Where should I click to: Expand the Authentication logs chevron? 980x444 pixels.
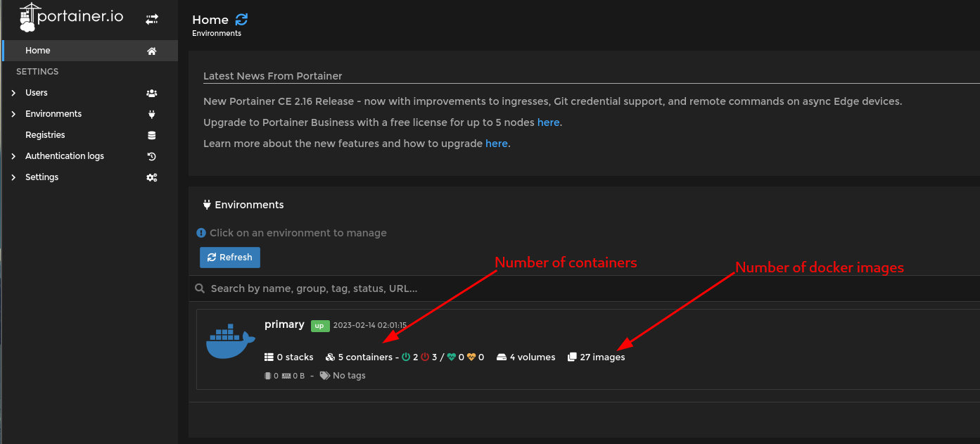(x=13, y=156)
